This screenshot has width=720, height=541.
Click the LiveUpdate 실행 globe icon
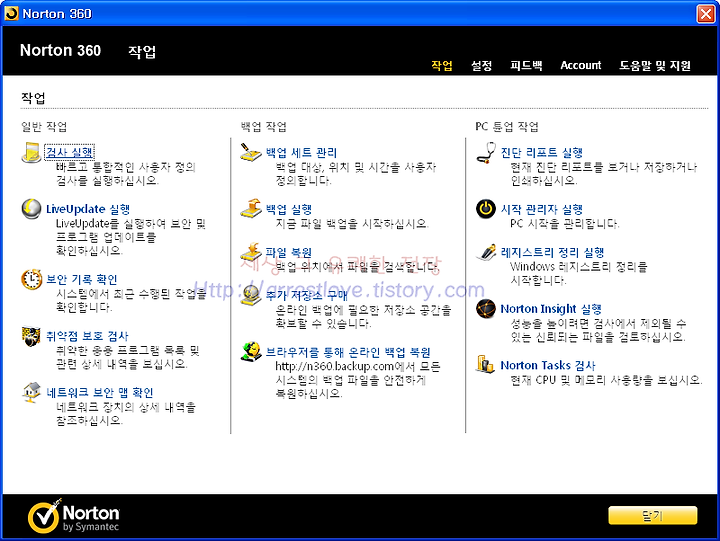tap(32, 209)
